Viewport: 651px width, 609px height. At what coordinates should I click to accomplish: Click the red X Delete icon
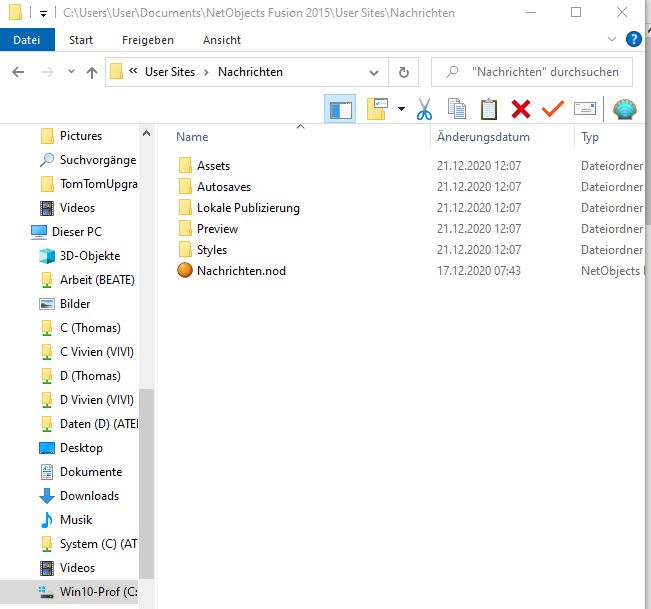(x=520, y=109)
